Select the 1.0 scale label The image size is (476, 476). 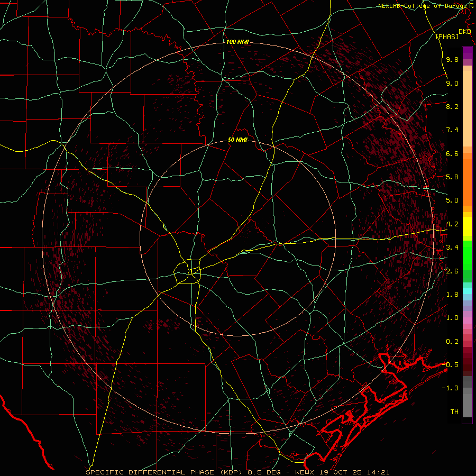[452, 318]
